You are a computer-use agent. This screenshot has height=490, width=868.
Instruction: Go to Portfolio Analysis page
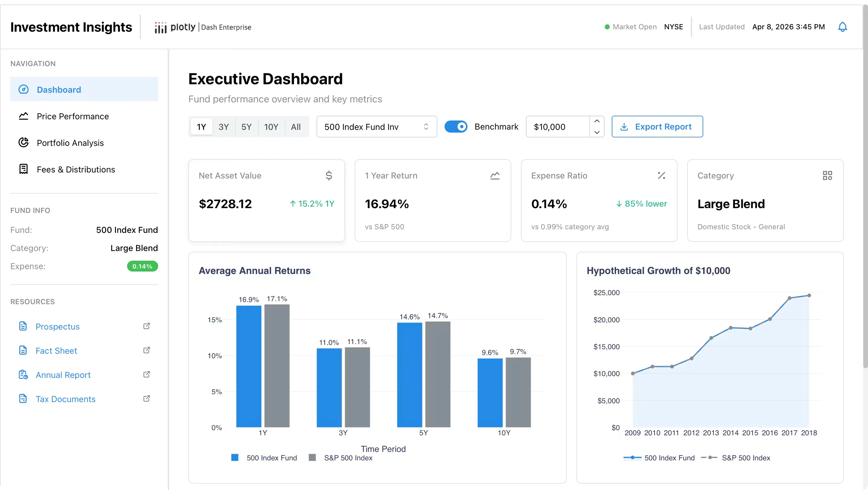84,143
